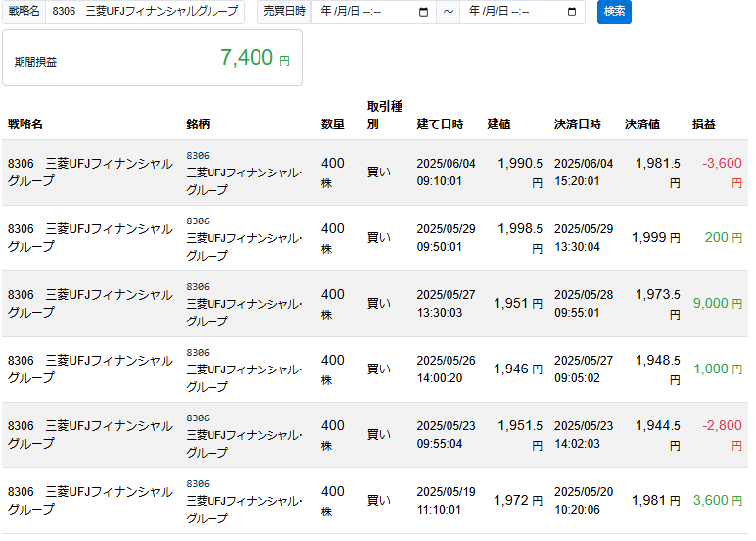Open 8306 stock link in 2025/05/27 13:30:03 row
This screenshot has width=756, height=541.
click(x=198, y=286)
